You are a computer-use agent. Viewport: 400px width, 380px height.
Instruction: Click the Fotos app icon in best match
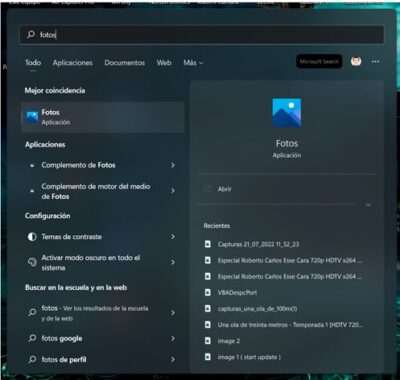(x=32, y=117)
